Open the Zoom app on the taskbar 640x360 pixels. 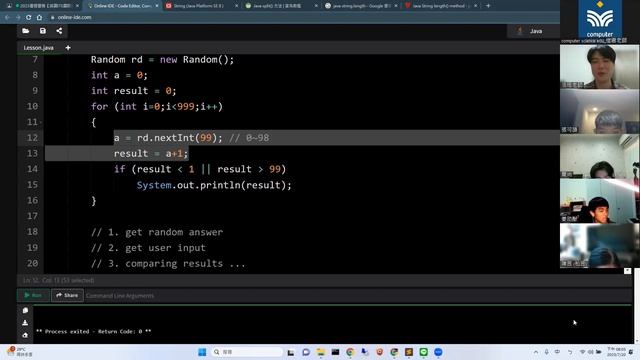pos(438,352)
